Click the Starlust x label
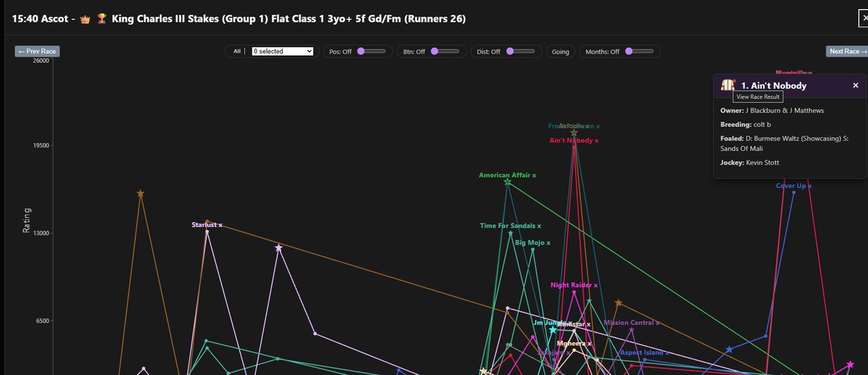 point(207,225)
